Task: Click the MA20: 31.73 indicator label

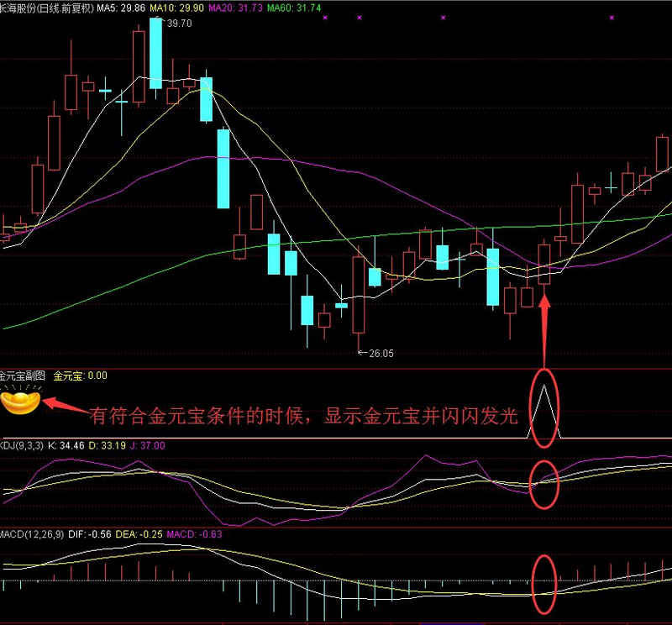Action: click(x=235, y=8)
